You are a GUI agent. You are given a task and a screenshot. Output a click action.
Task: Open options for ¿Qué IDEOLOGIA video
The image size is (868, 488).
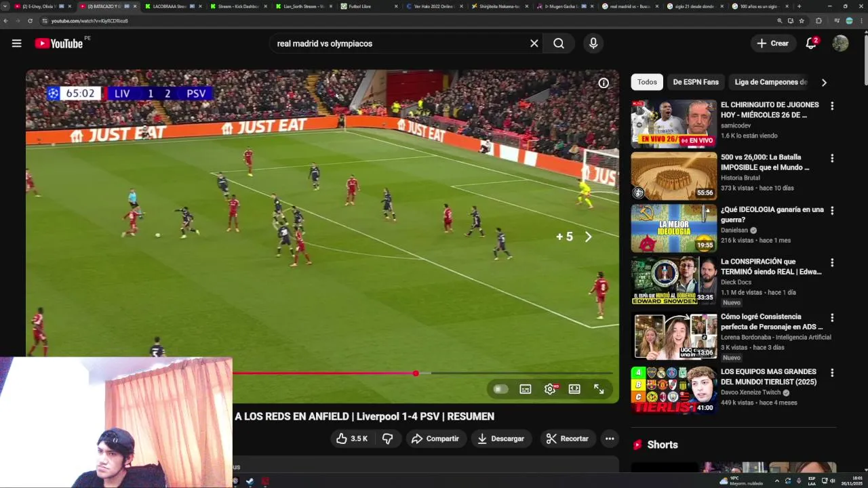[x=832, y=211]
